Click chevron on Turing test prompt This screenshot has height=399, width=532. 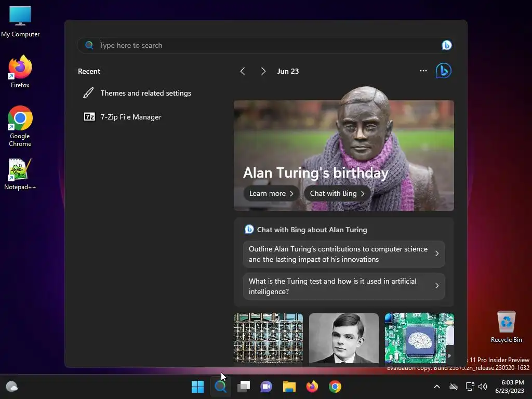pos(437,286)
